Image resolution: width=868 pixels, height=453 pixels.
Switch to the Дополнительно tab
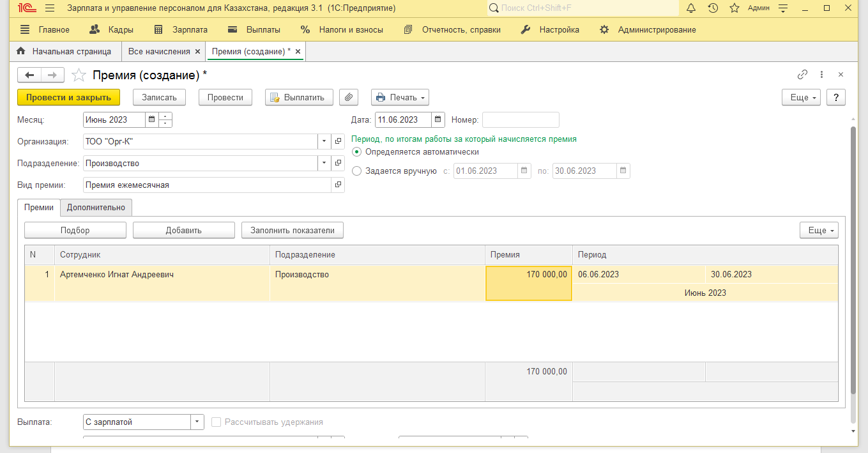[x=96, y=208]
